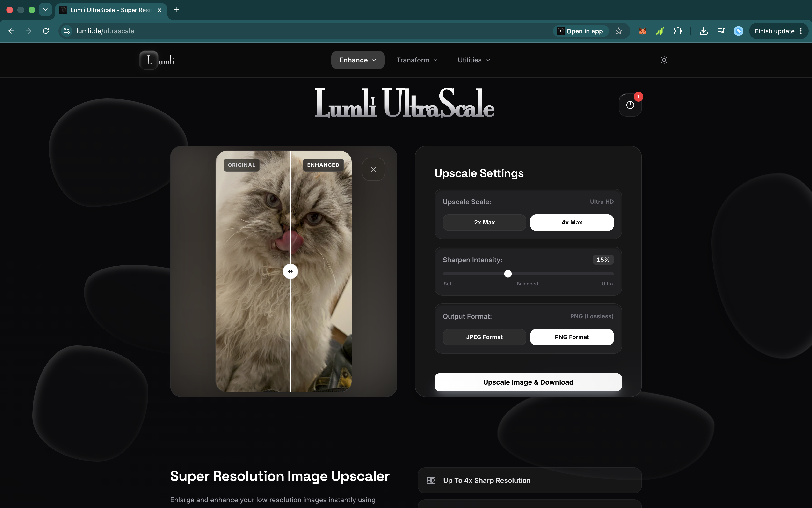Image resolution: width=812 pixels, height=508 pixels.
Task: Click the Ultra label under the slider
Action: tap(607, 284)
